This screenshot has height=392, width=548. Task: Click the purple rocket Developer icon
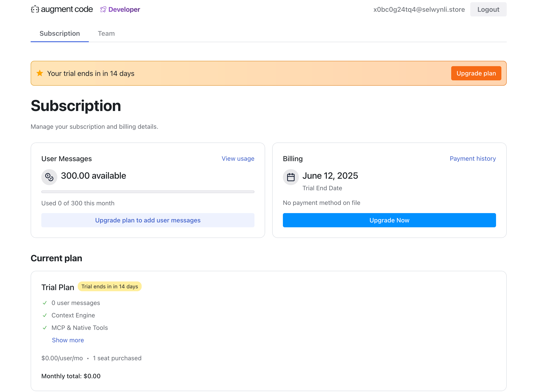coord(103,9)
